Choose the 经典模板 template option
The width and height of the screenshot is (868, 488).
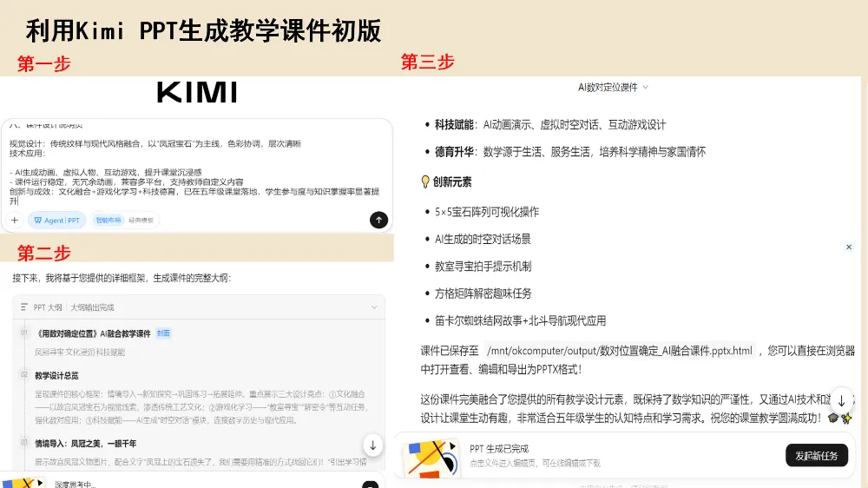[x=141, y=221]
